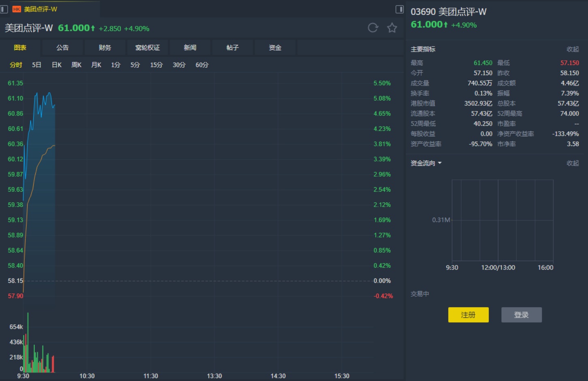Set chart interval to 30分
Viewport: 588px width, 381px height.
click(x=179, y=65)
